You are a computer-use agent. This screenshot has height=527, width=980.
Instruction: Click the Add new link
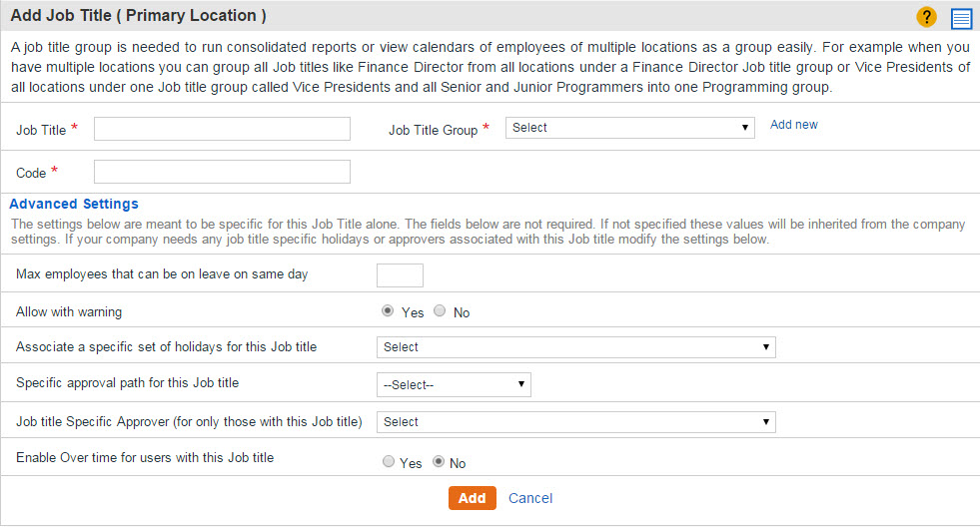click(794, 124)
